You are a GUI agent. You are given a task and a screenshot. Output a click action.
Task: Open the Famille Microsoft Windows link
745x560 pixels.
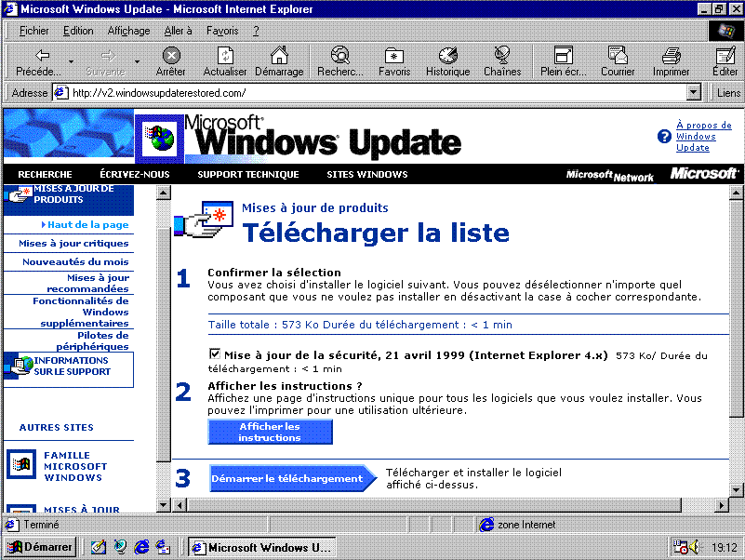click(75, 466)
